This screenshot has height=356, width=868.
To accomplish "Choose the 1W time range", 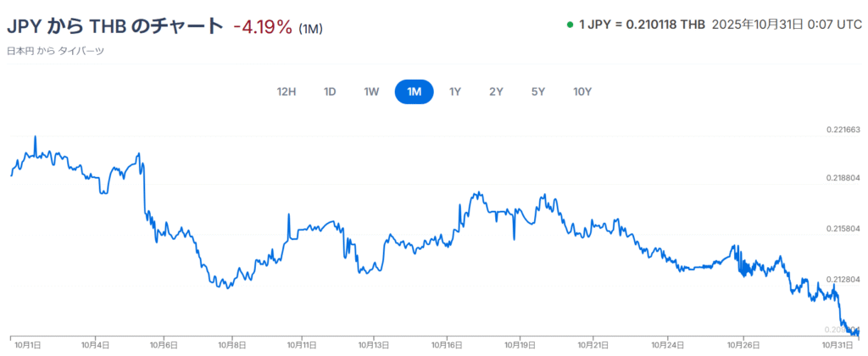I will point(370,92).
